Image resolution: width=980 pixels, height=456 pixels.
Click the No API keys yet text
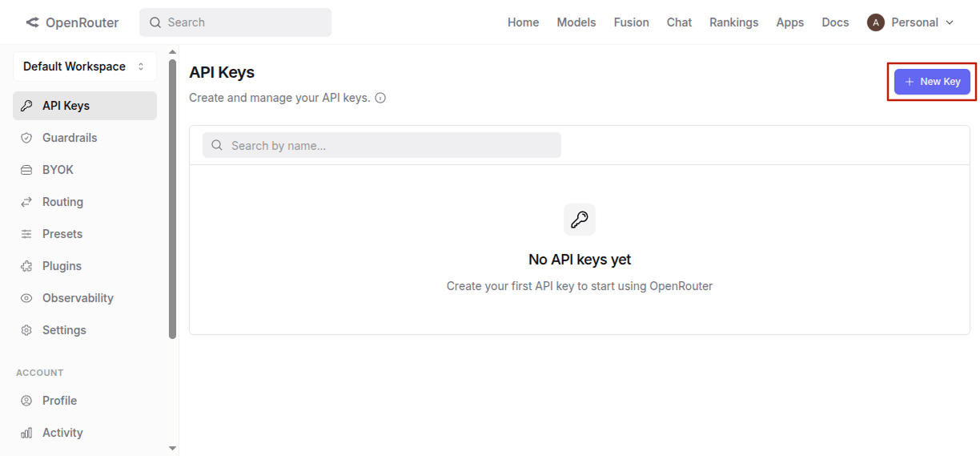point(580,260)
